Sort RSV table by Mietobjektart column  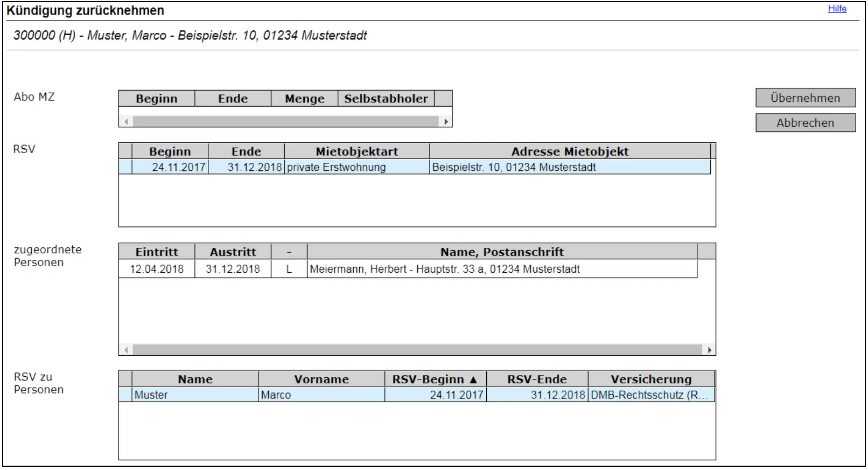(x=356, y=151)
